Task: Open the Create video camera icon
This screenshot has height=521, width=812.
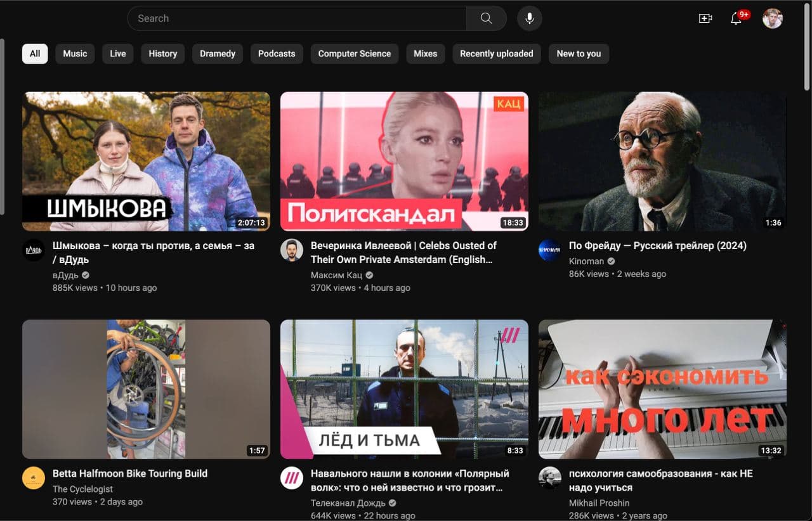Action: [x=705, y=18]
